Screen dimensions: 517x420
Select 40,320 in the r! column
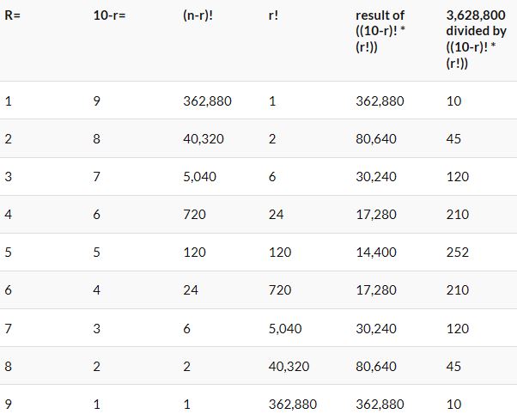pyautogui.click(x=289, y=366)
